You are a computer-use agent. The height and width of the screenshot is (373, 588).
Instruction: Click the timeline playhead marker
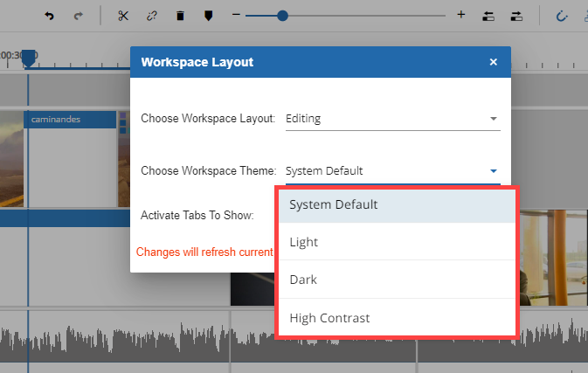[x=28, y=58]
